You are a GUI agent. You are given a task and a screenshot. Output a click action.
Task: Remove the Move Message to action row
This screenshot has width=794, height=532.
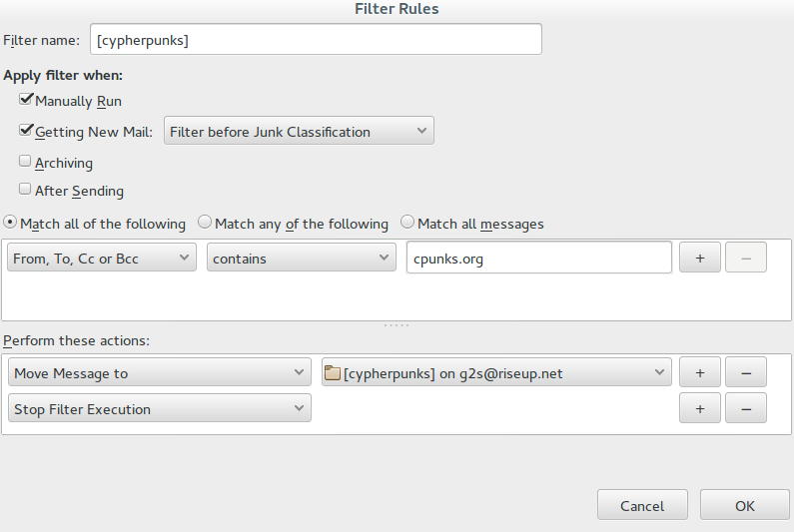[745, 373]
